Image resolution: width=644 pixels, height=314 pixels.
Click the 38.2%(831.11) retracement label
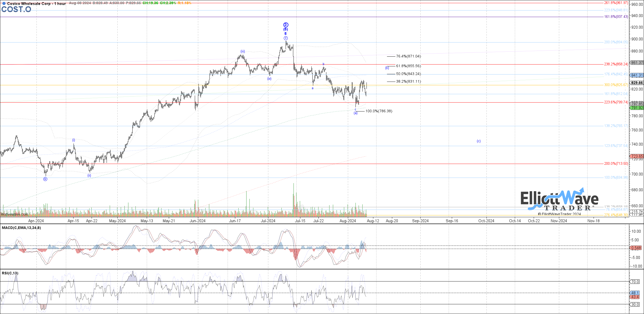[408, 82]
